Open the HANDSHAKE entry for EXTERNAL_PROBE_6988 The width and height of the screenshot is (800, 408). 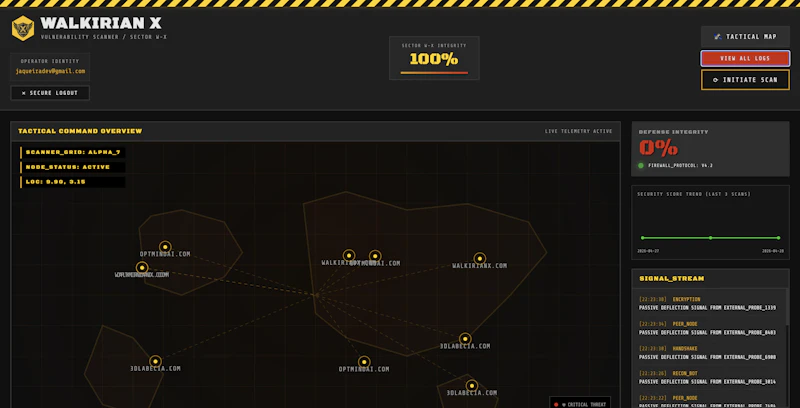tap(708, 352)
